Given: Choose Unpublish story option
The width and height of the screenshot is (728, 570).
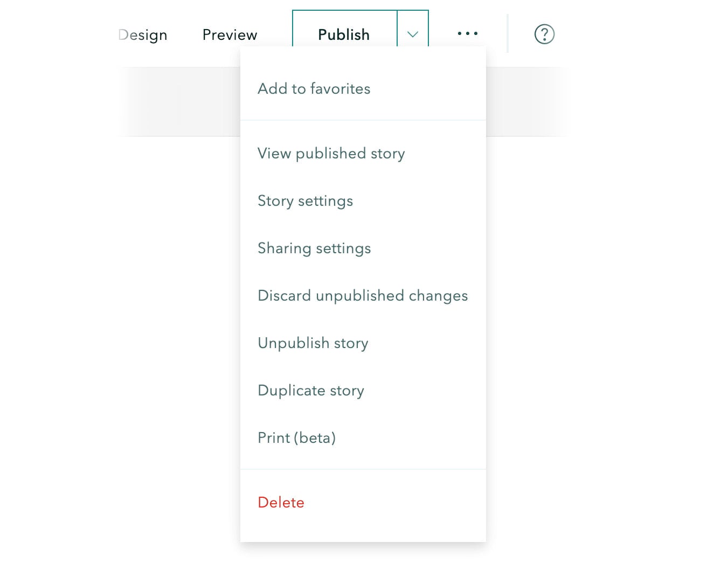Looking at the screenshot, I should coord(313,343).
